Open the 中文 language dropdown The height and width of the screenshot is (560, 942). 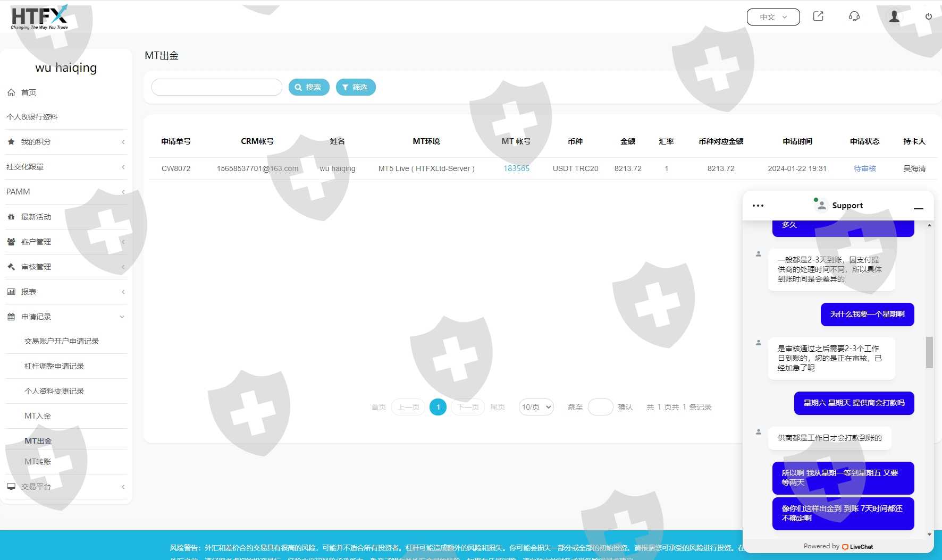(x=773, y=17)
